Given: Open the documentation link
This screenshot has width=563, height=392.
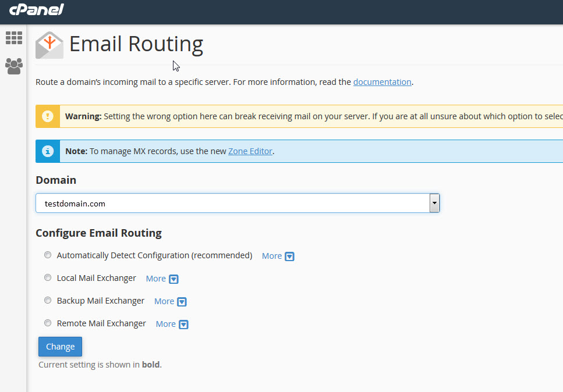Looking at the screenshot, I should click(x=382, y=82).
